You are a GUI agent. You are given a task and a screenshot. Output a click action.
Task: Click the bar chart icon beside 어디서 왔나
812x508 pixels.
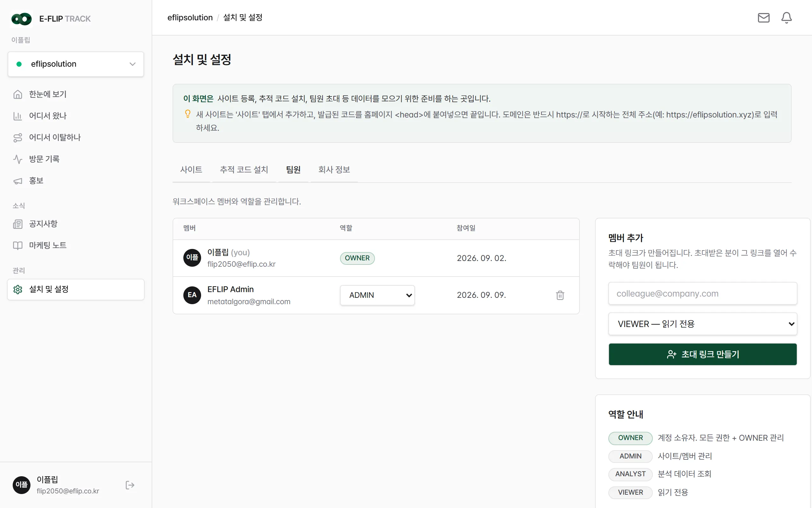pyautogui.click(x=18, y=116)
